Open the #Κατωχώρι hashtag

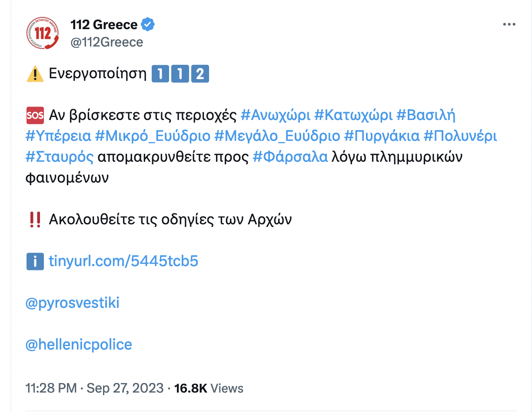353,115
